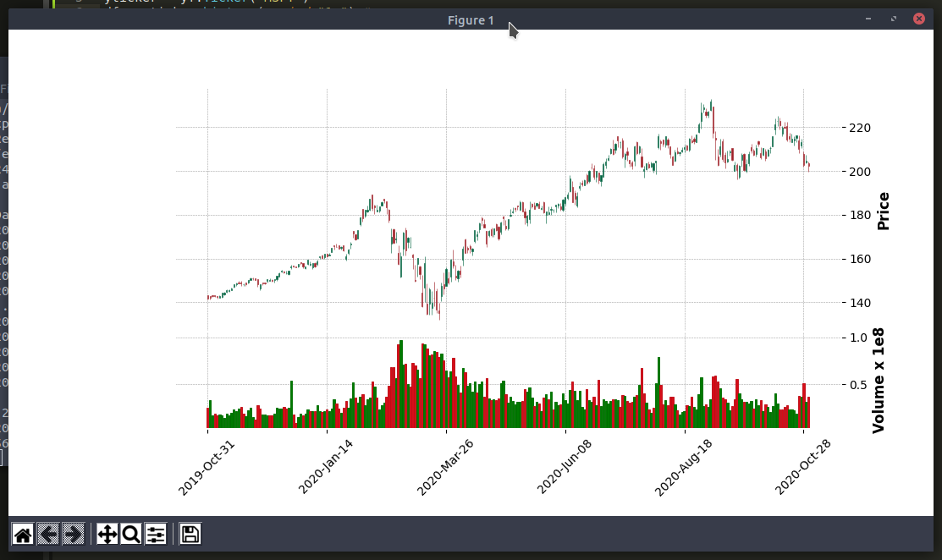Reset the plot view with the Home icon
The width and height of the screenshot is (942, 560).
[24, 534]
